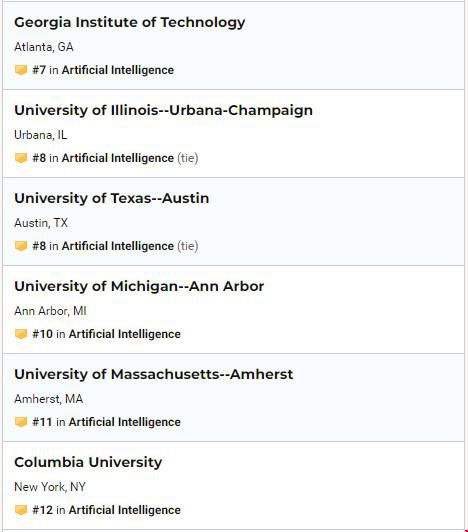This screenshot has height=532, width=468.
Task: Click the badge icon beside #12 ranking
Action: coord(21,510)
